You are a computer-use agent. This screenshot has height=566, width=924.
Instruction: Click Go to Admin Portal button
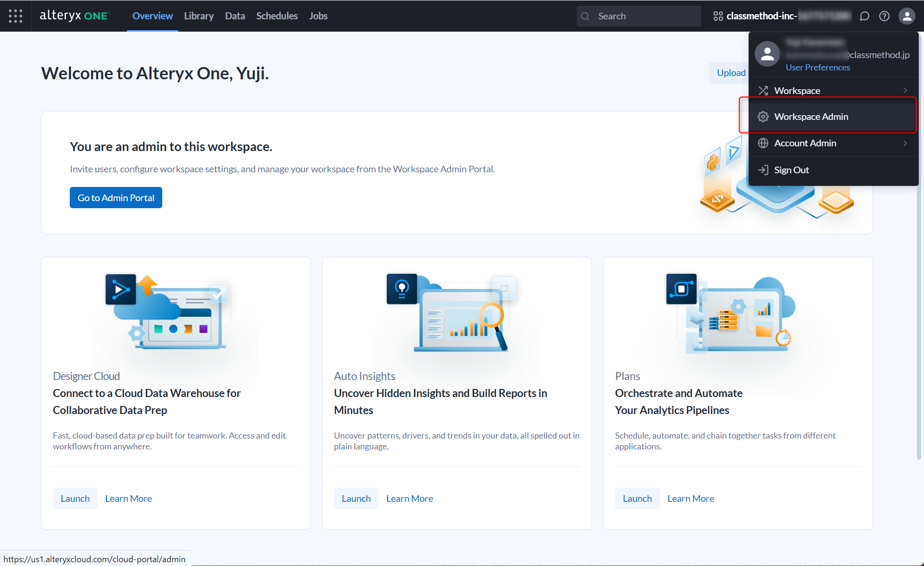coord(116,198)
